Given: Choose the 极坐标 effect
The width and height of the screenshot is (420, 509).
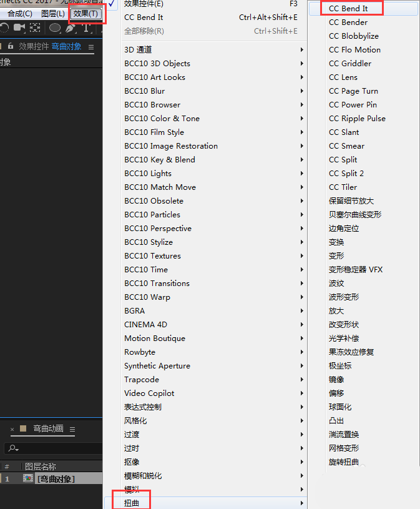Looking at the screenshot, I should [x=340, y=365].
